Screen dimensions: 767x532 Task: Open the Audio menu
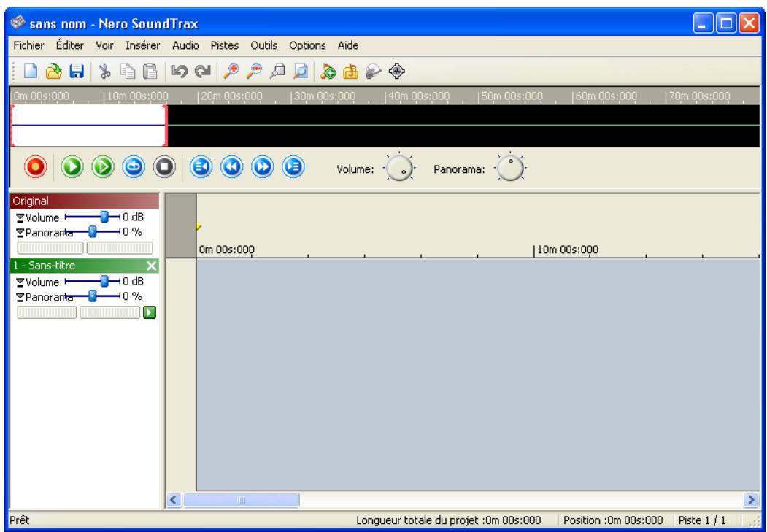185,45
